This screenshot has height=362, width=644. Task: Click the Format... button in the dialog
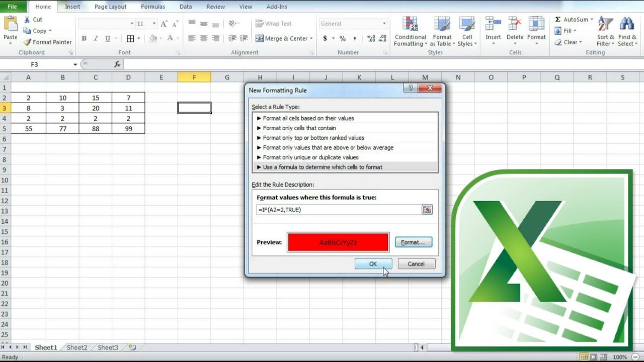point(413,242)
